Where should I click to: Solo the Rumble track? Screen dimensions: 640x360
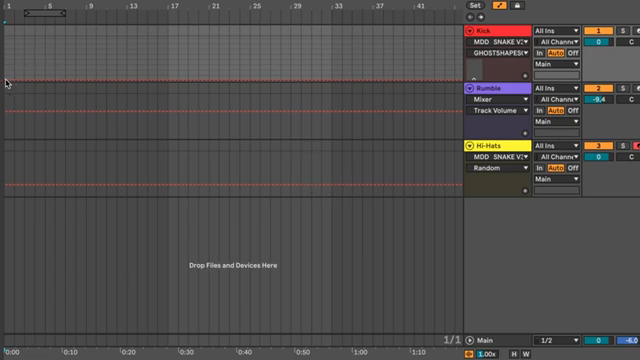[x=623, y=88]
